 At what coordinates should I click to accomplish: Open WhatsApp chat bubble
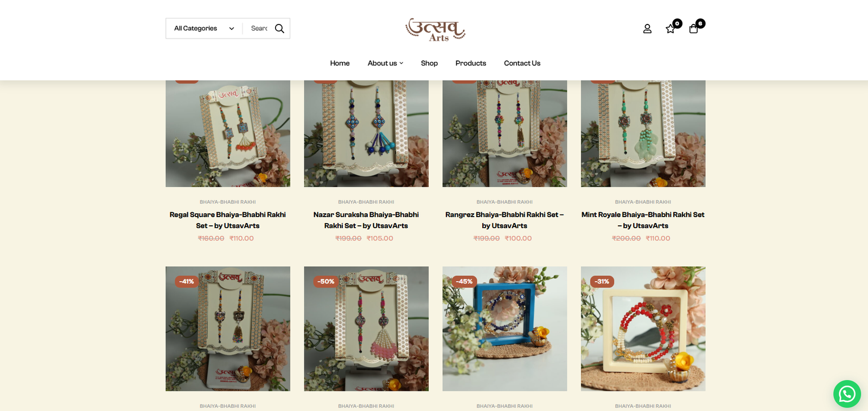[x=847, y=394]
